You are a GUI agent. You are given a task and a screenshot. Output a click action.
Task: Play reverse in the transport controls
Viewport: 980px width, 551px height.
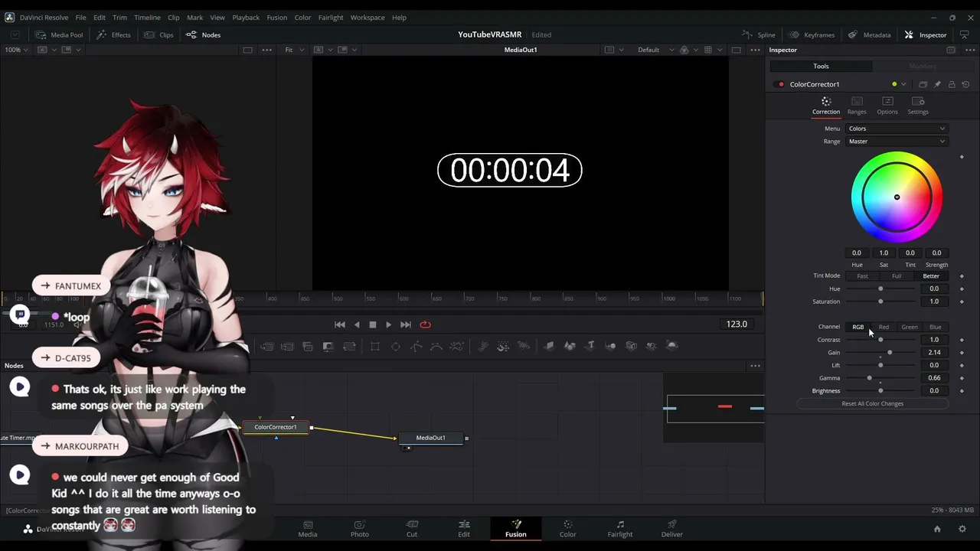tap(357, 324)
